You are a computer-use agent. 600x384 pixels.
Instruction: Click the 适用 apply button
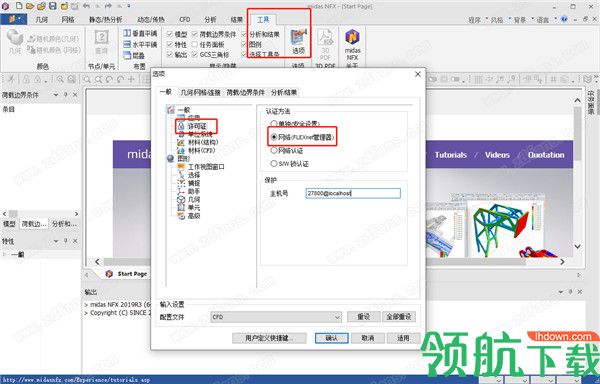tap(403, 338)
